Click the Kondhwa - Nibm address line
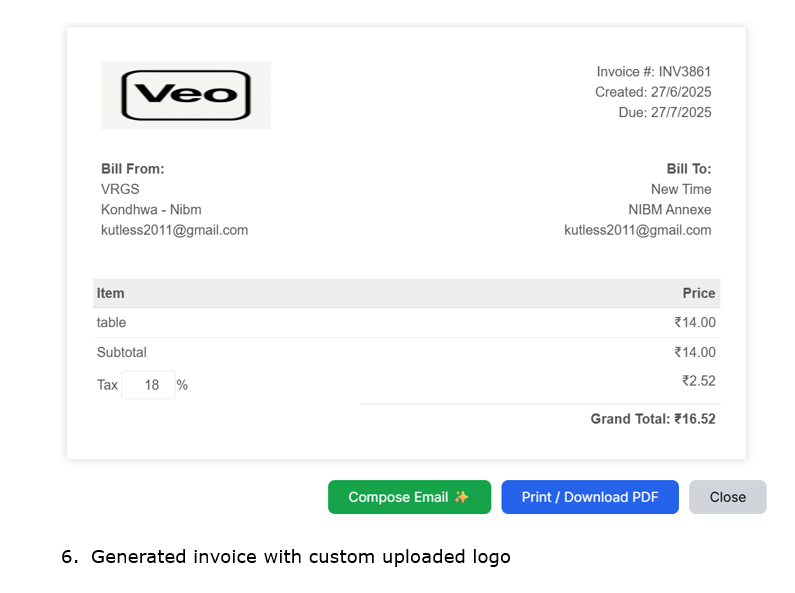The height and width of the screenshot is (593, 795). pyautogui.click(x=151, y=210)
